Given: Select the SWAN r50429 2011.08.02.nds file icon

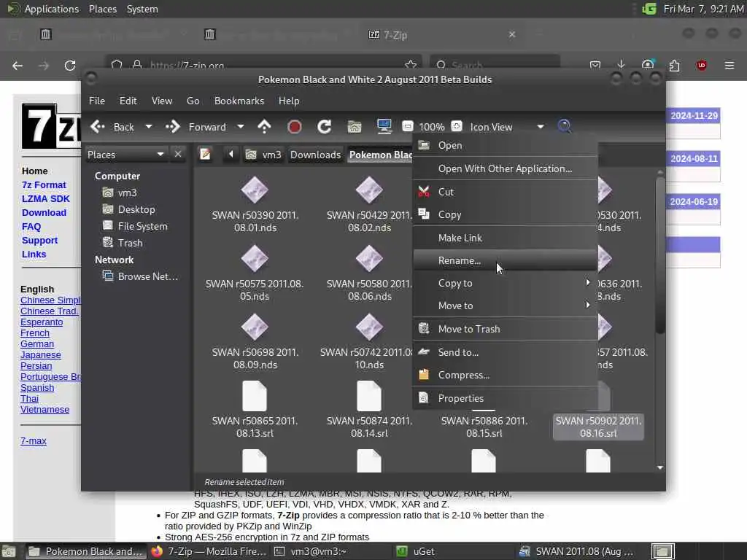Looking at the screenshot, I should 369,190.
